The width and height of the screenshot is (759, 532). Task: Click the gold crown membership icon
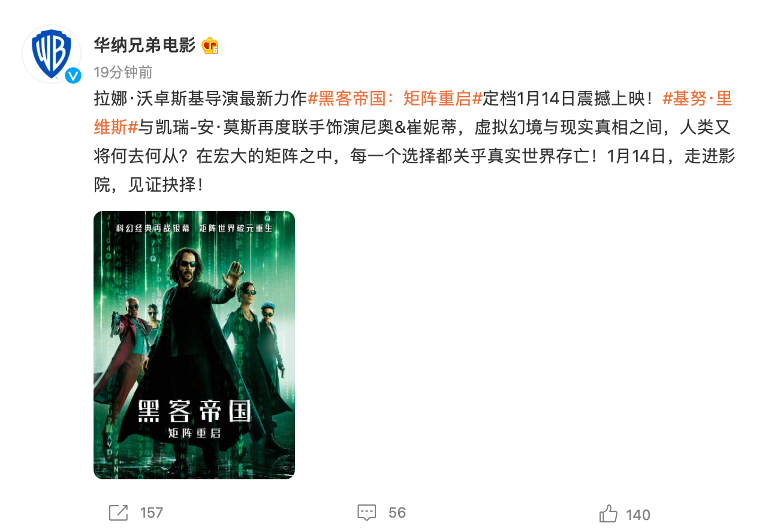click(210, 46)
